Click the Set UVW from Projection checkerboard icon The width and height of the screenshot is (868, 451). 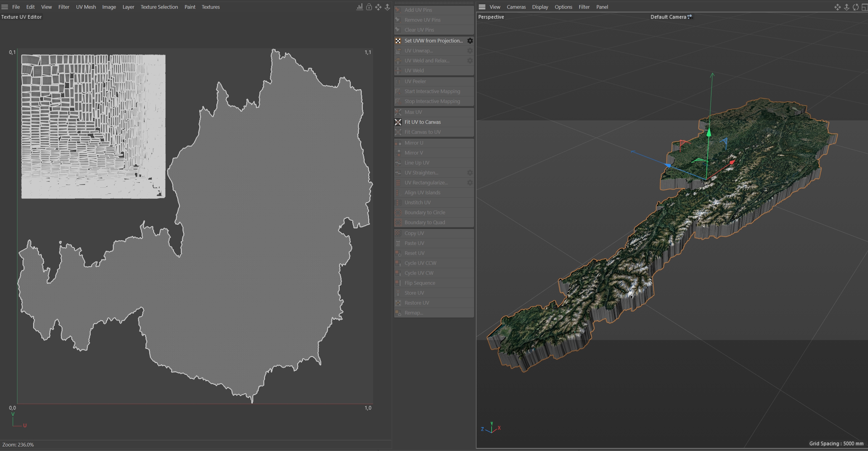tap(398, 41)
